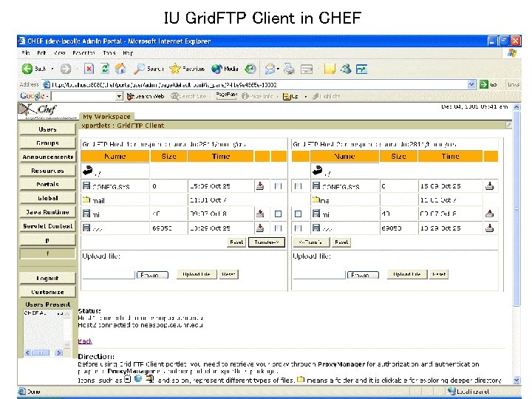The height and width of the screenshot is (399, 532).
Task: Check the 69050 file box in Host 2
Action: click(299, 228)
